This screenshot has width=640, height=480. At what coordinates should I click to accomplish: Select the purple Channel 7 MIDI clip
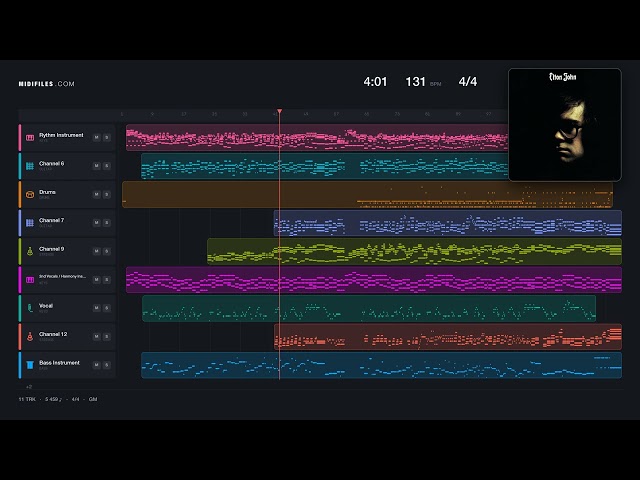(x=448, y=223)
